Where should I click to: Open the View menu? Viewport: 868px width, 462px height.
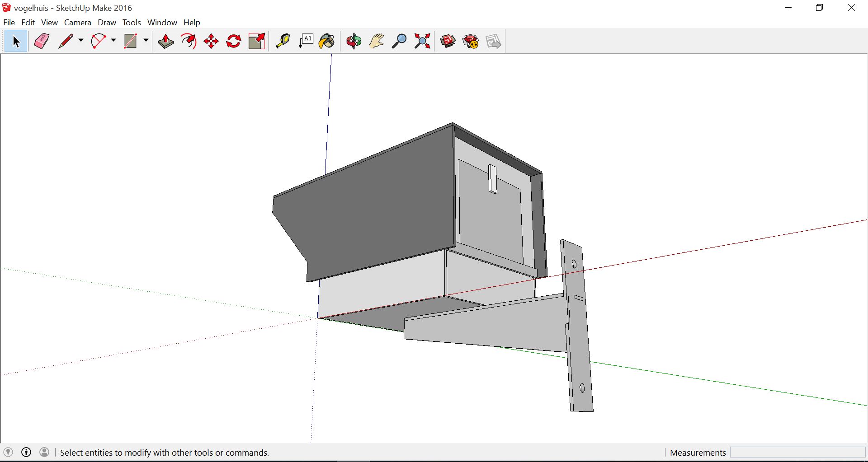click(49, 22)
